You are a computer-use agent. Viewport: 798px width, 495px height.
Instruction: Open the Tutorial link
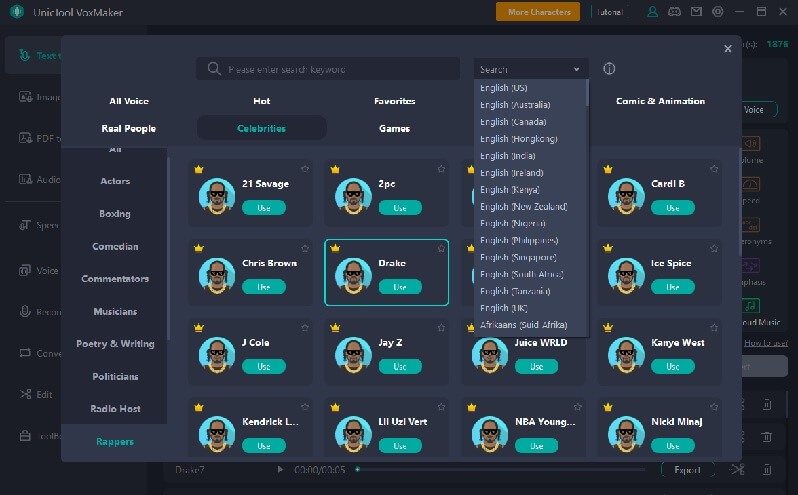point(610,12)
